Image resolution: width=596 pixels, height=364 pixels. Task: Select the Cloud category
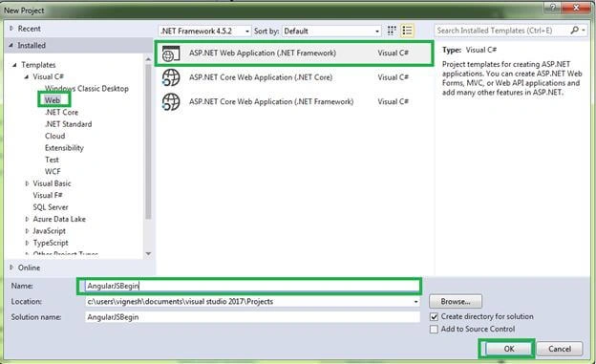coord(54,136)
